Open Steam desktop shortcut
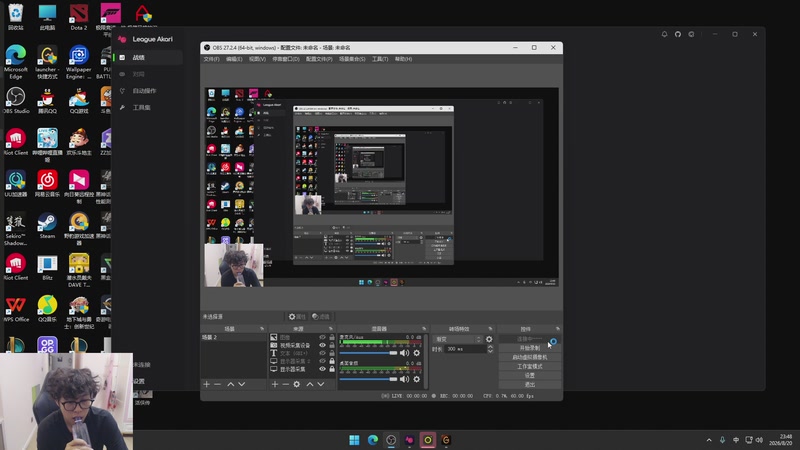The width and height of the screenshot is (800, 450). (47, 226)
